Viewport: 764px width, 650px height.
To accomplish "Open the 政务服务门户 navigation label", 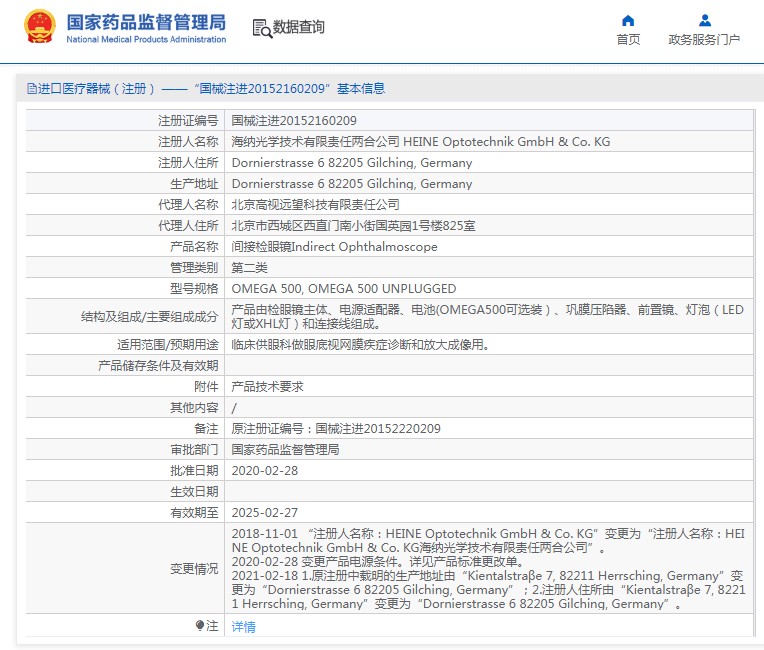I will 704,40.
